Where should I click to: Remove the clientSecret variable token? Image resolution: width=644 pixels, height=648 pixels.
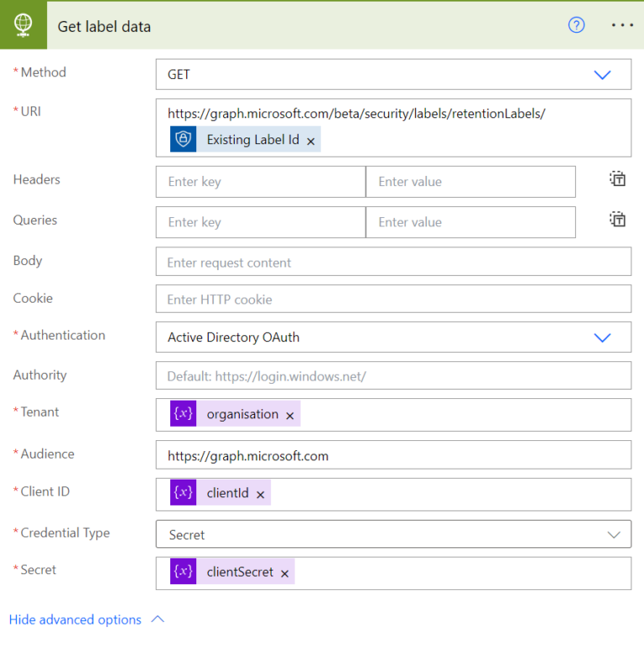click(x=285, y=574)
